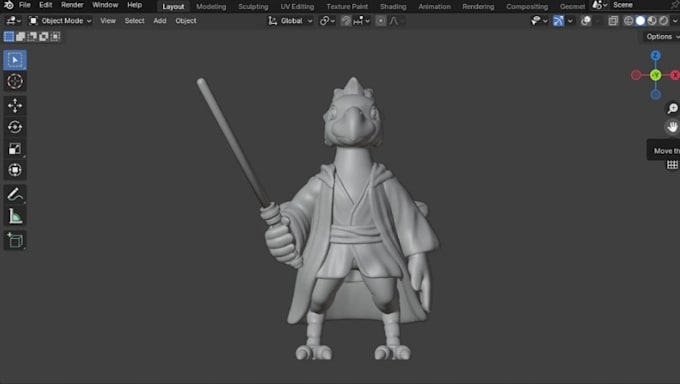Open the viewport Object menu
The image size is (680, 384).
[x=186, y=21]
